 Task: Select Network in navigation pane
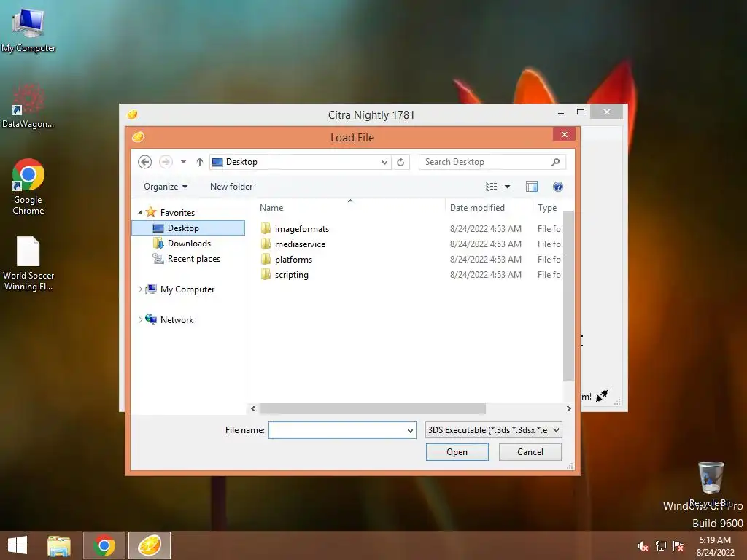177,320
